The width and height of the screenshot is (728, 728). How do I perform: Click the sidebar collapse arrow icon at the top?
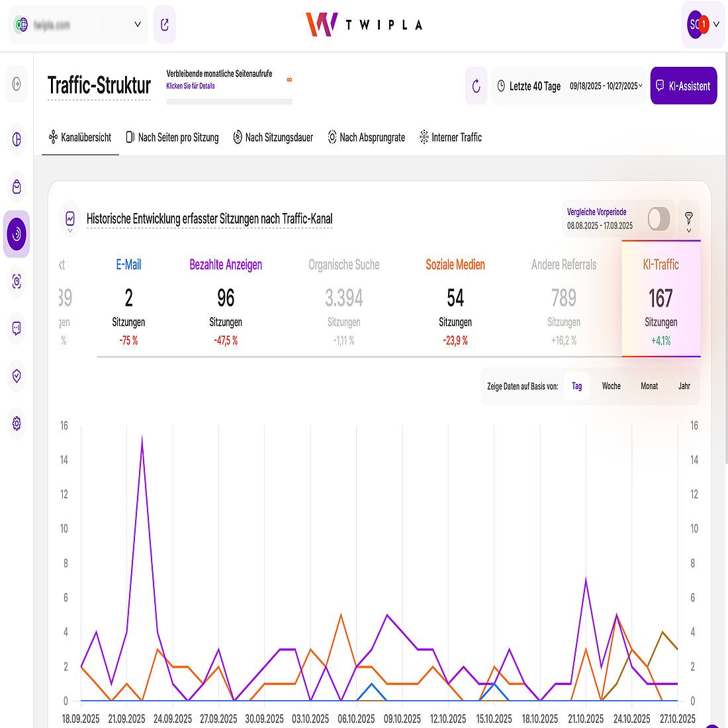point(16,85)
